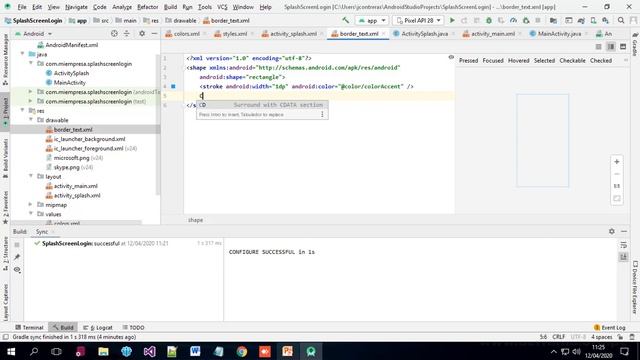Screen dimensions: 640x360
Task: Collapse the drawable folder
Action: click(31, 120)
